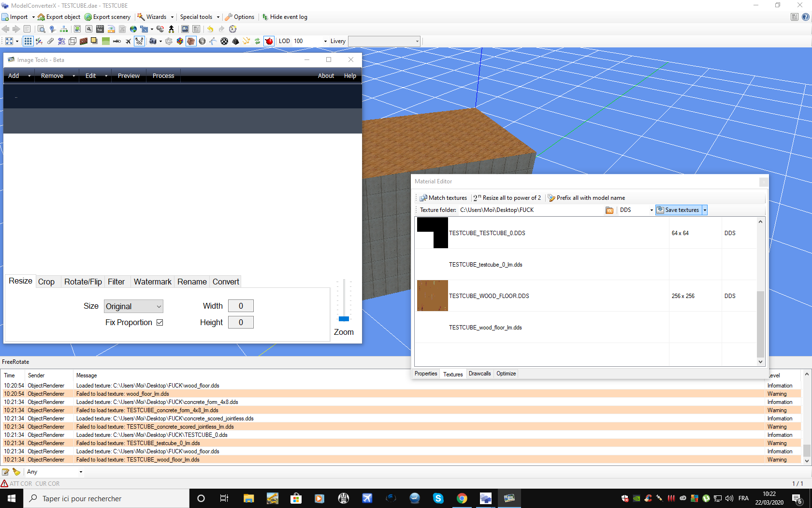Image resolution: width=812 pixels, height=508 pixels.
Task: Click the zoom extents arrows icon
Action: (9, 41)
